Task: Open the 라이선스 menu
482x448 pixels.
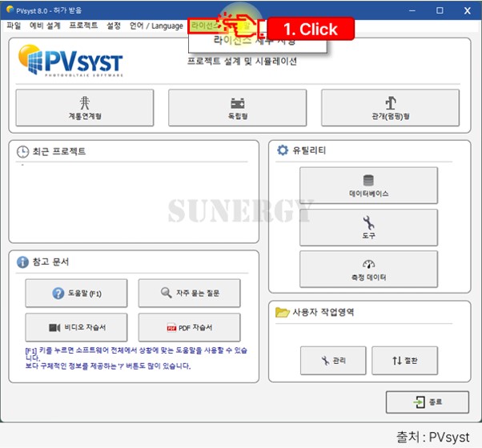Action: click(x=204, y=26)
